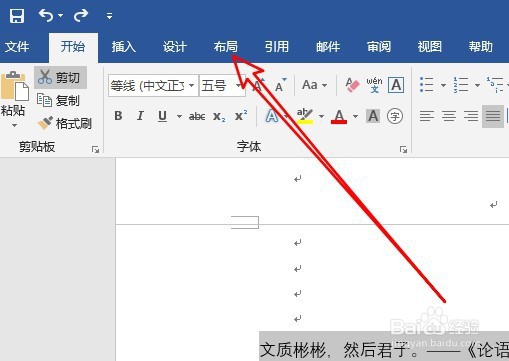Open the Aa change case menu
Image resolution: width=509 pixels, height=361 pixels.
coord(314,85)
